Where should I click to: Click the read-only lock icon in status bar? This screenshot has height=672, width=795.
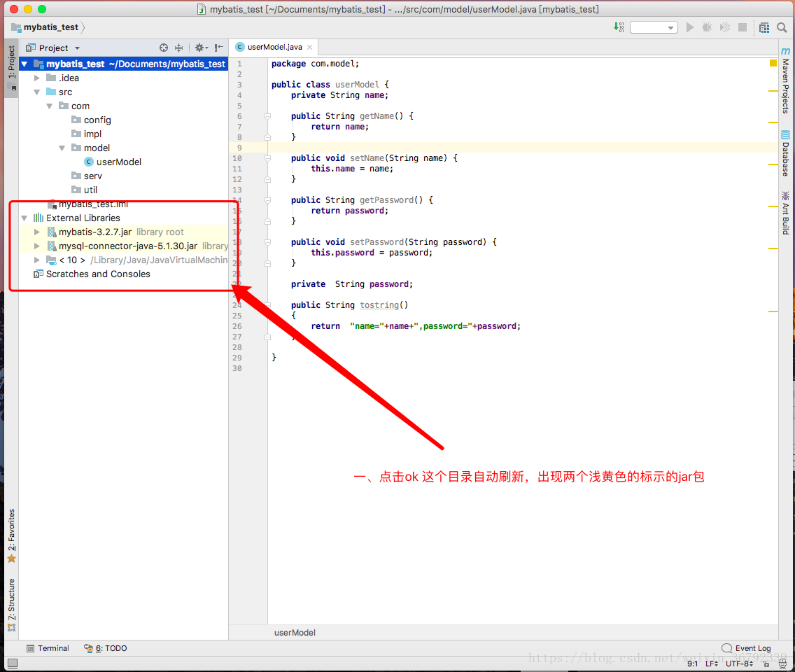pyautogui.click(x=766, y=664)
